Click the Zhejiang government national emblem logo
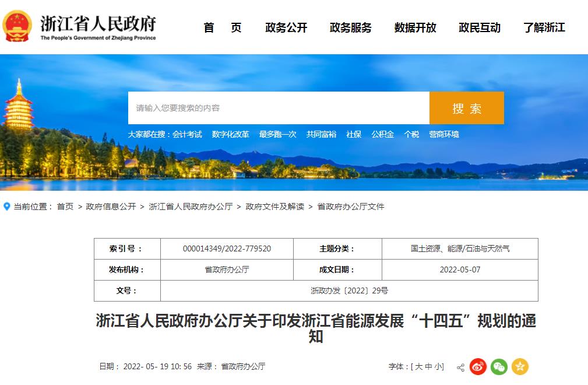The image size is (588, 385). click(17, 26)
